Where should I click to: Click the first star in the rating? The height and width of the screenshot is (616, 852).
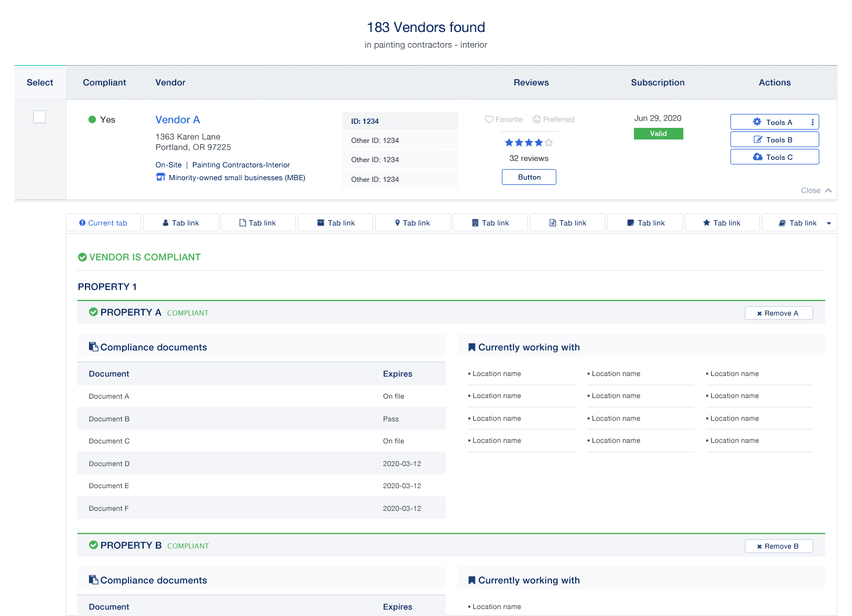pos(509,143)
